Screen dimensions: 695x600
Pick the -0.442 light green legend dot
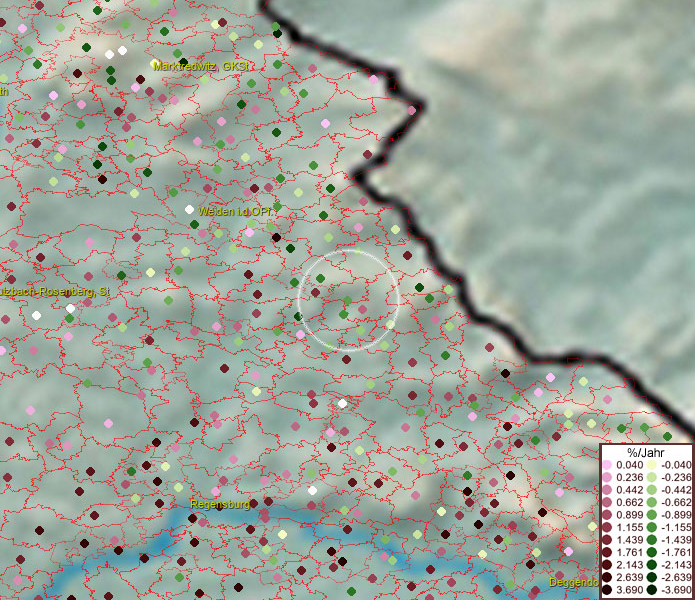[x=651, y=490]
